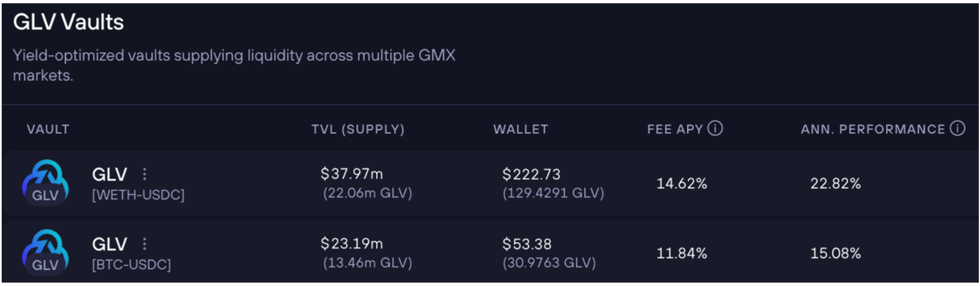Click the Ann. Performance info icon
Screen dimensions: 980x286
point(957,128)
